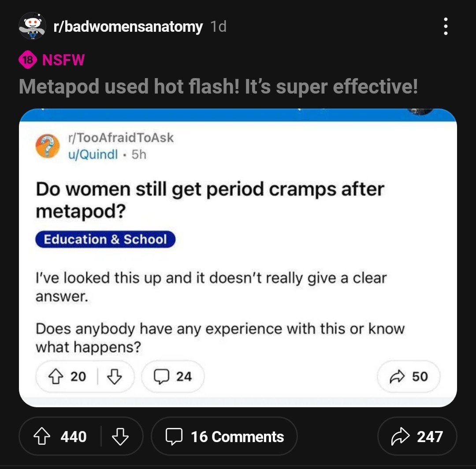The height and width of the screenshot is (469, 476).
Task: Open post titled Metapod used hot flash
Action: 218,86
